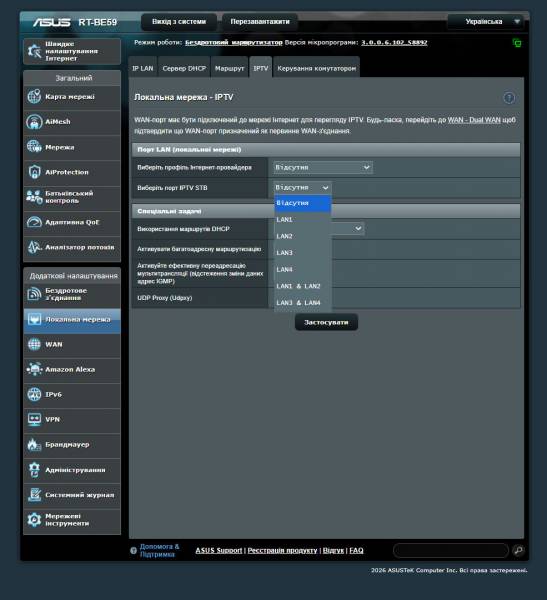
Task: Open the WAN globe icon
Action: (34, 344)
